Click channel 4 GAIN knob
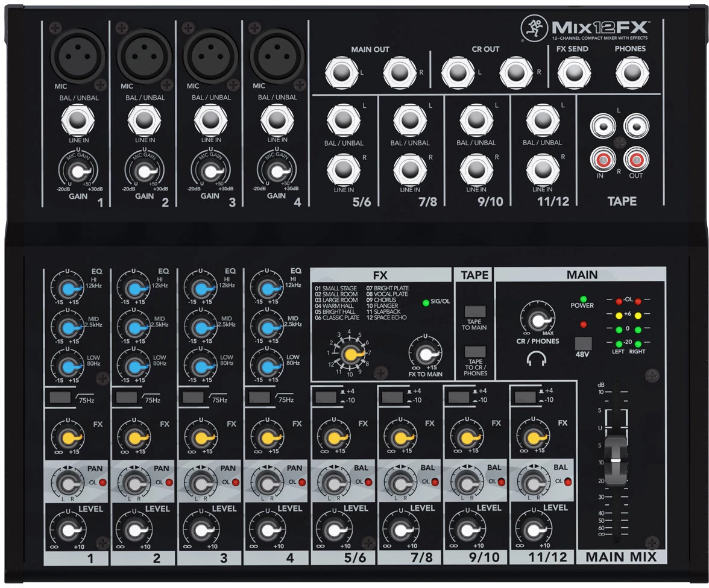The image size is (709, 588). pyautogui.click(x=276, y=172)
